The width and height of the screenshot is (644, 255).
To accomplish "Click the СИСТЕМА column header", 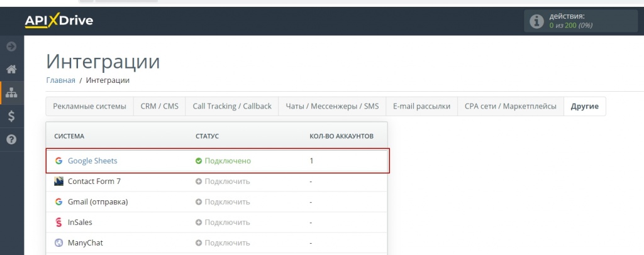I will [x=69, y=136].
